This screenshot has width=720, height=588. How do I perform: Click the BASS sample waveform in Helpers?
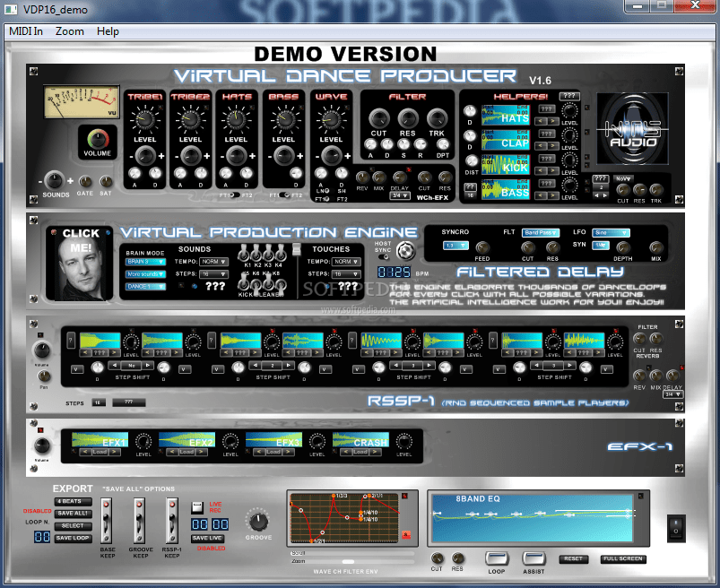[x=503, y=189]
